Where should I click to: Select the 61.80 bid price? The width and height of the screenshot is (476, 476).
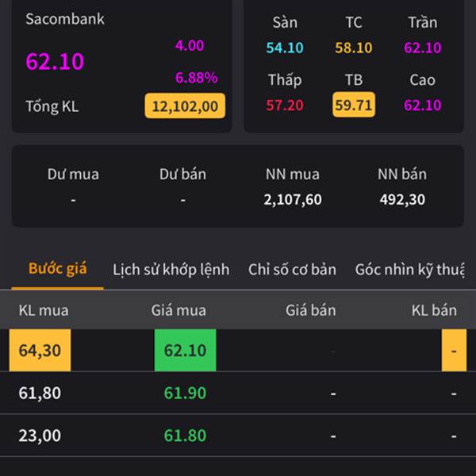coord(185,436)
